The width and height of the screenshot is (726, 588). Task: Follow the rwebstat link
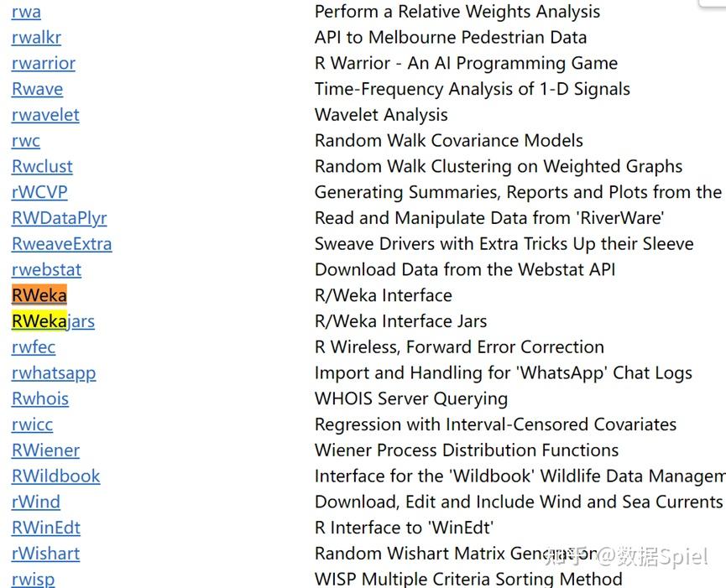coord(46,270)
